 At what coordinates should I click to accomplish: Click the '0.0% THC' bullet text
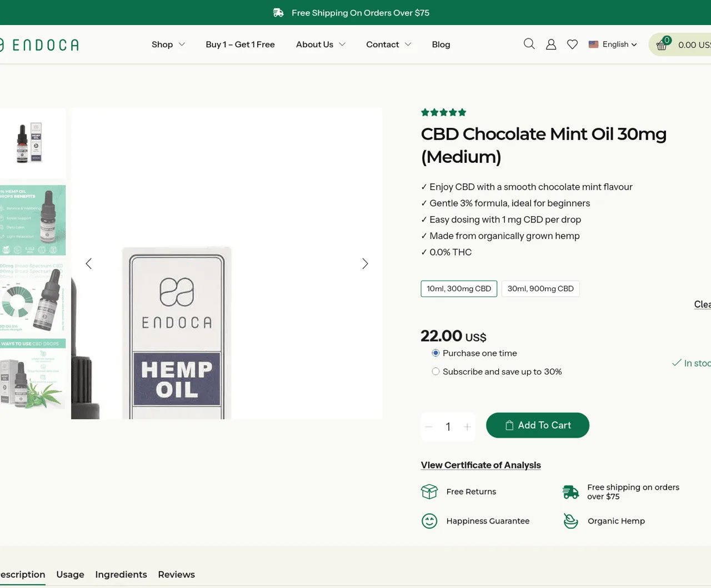pyautogui.click(x=450, y=252)
